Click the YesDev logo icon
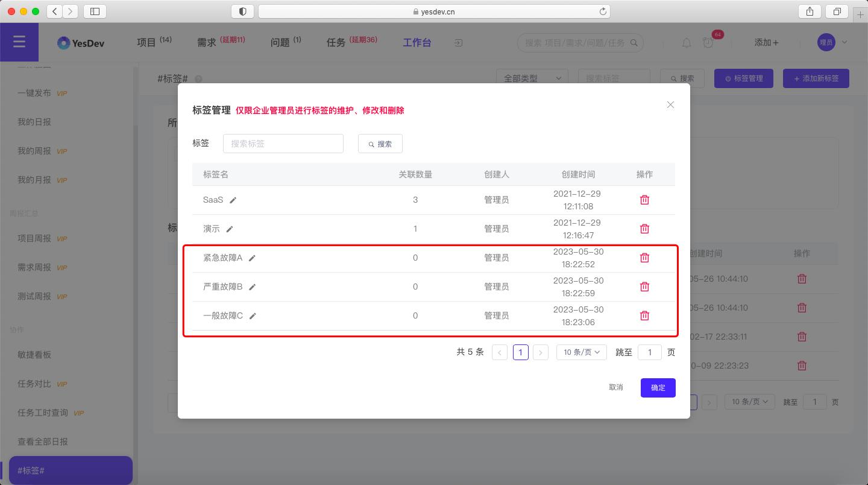 coord(64,42)
